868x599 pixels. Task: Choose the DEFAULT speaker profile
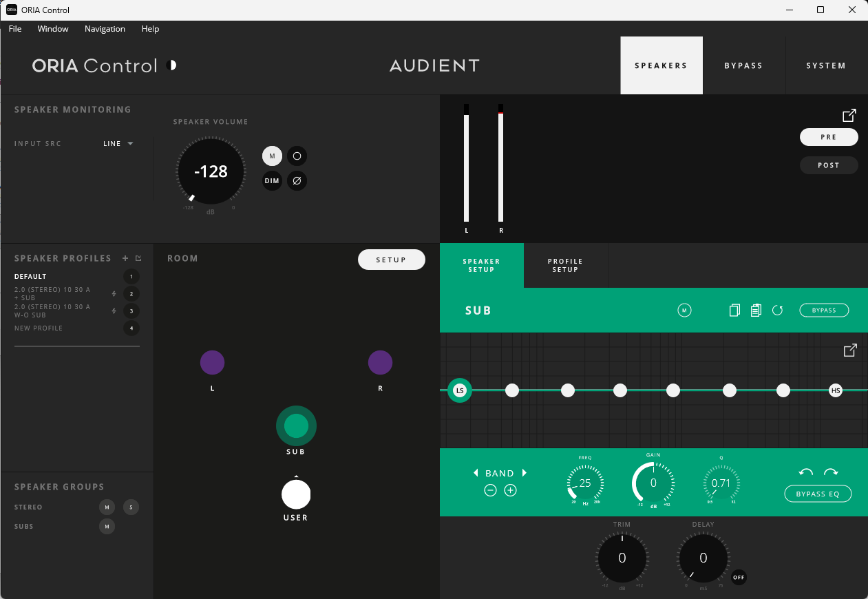[30, 277]
